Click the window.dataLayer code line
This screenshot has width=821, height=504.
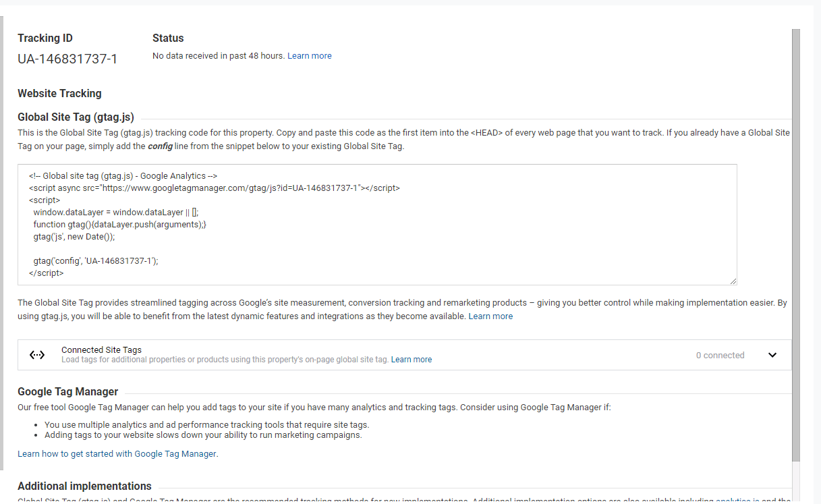(x=116, y=213)
